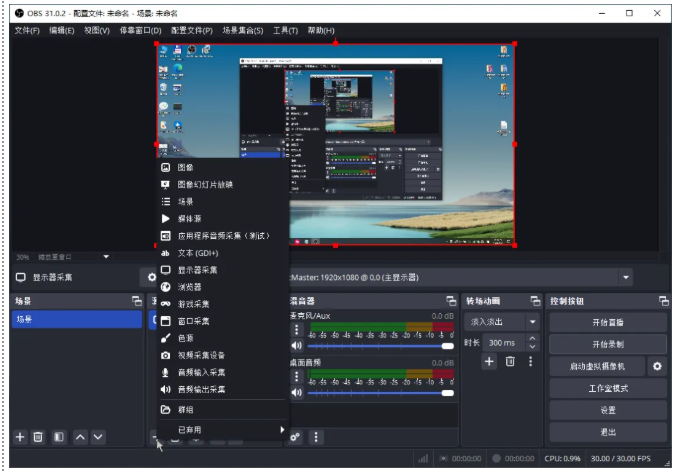The width and height of the screenshot is (673, 472).
Task: Add a 浏览器 browser source
Action: (222, 287)
